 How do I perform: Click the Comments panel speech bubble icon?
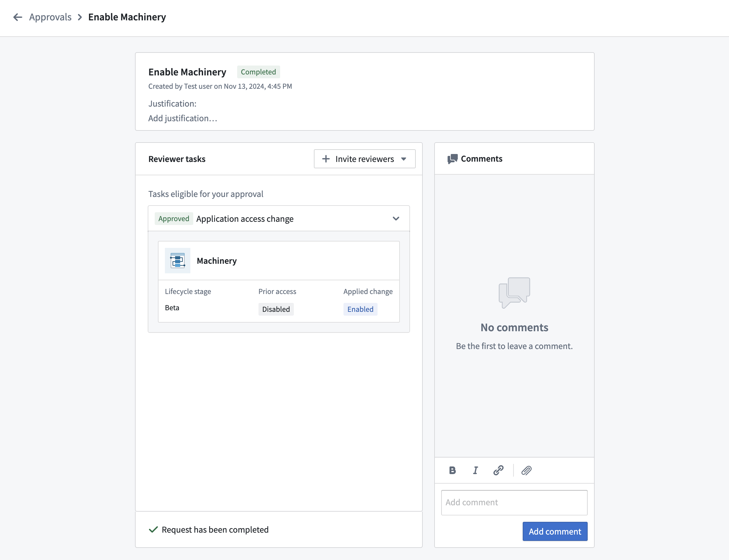click(x=452, y=159)
